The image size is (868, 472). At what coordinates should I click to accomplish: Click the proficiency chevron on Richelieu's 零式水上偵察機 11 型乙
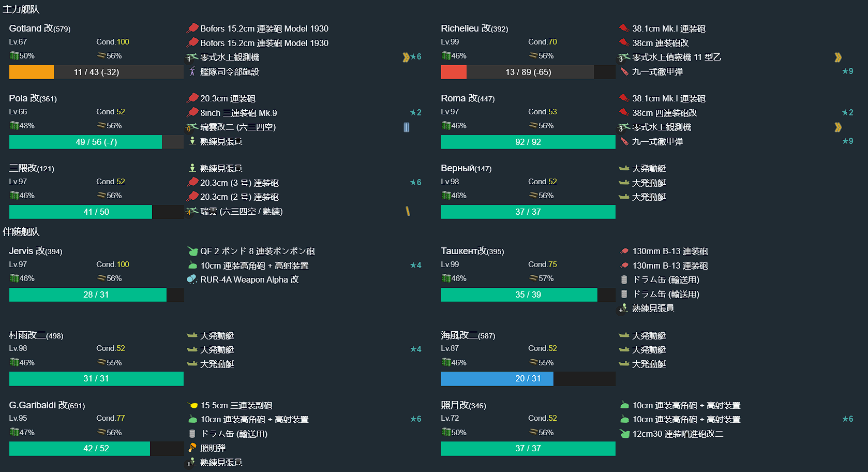click(x=839, y=57)
